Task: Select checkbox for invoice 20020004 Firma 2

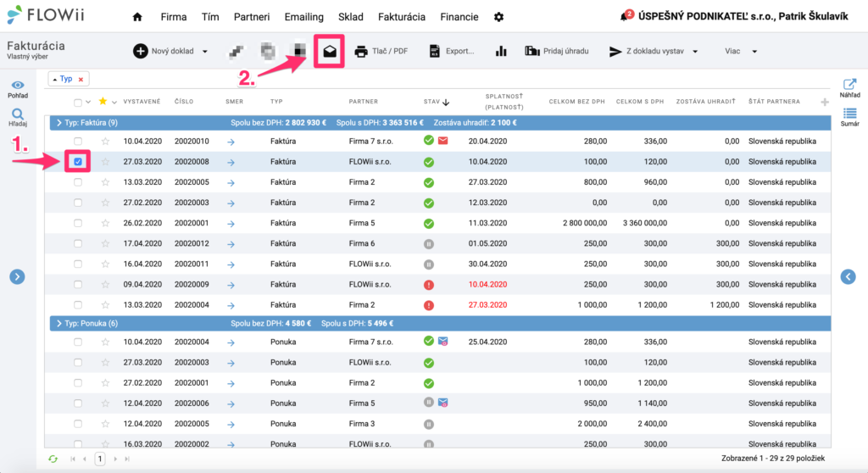Action: point(77,305)
